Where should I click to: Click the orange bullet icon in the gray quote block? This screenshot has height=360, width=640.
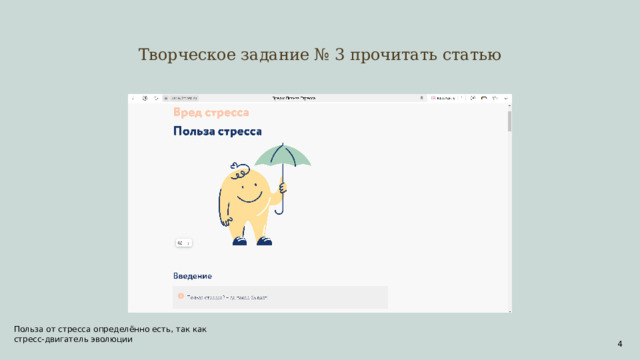click(181, 296)
